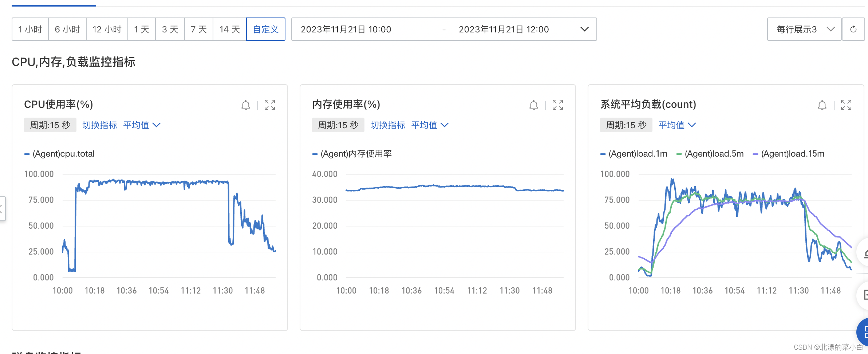The height and width of the screenshot is (354, 868).
Task: Select the 14 天 time range tab
Action: [x=230, y=29]
